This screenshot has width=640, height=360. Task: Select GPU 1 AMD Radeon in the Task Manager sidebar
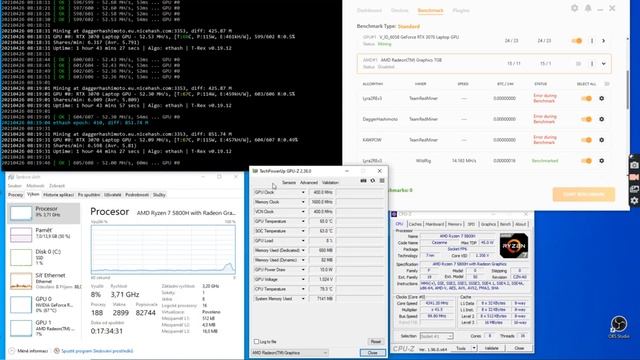tap(44, 328)
